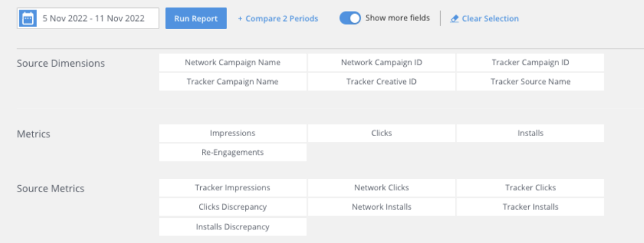Click the calendar icon beside the date range
The height and width of the screenshot is (243, 644).
[x=28, y=18]
